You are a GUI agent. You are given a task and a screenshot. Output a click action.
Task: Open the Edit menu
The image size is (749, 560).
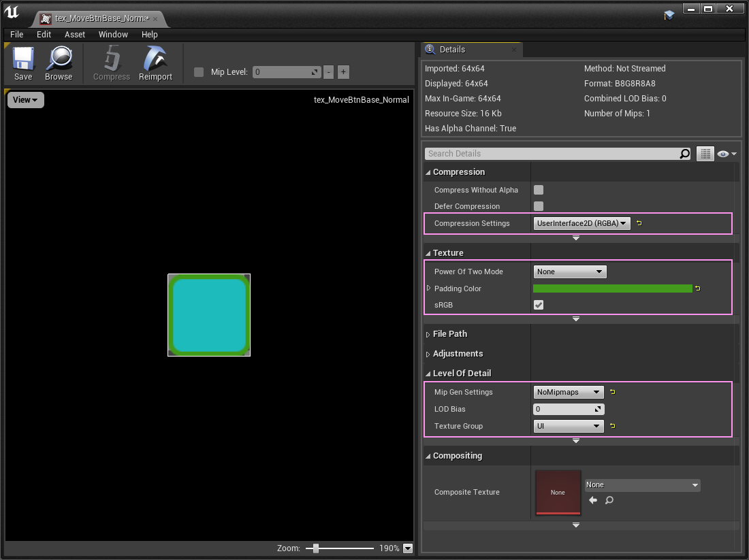tap(44, 35)
